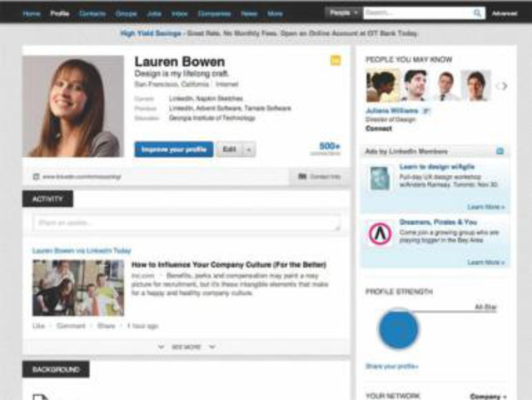
Task: Open Contacts in the navigation bar
Action: pyautogui.click(x=92, y=14)
